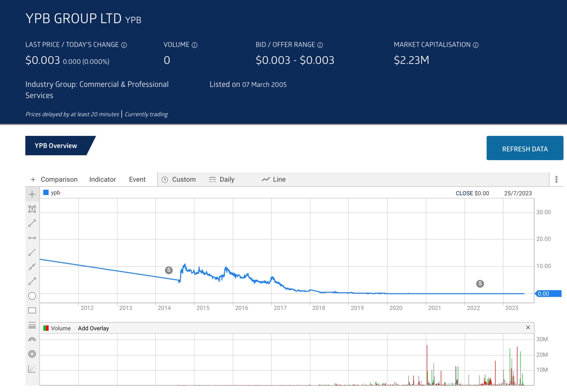Click the 2018 label on time axis
Image resolution: width=567 pixels, height=392 pixels.
tap(319, 308)
